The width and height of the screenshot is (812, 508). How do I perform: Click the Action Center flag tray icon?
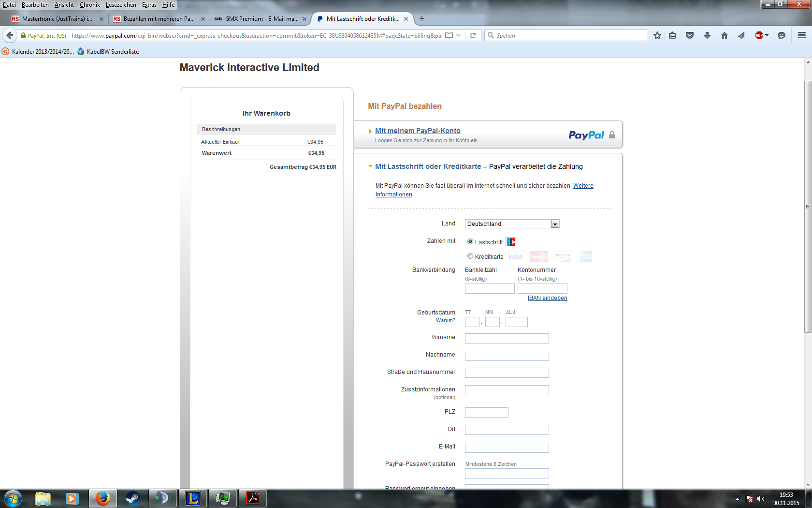749,499
